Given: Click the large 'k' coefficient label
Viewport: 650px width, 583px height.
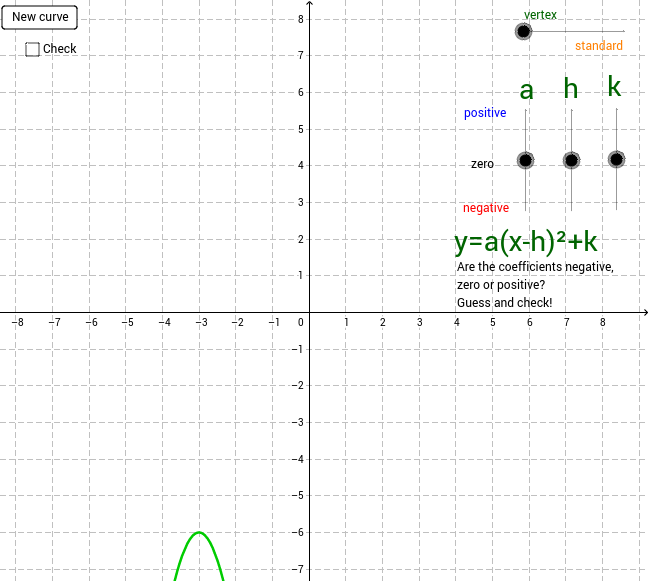Looking at the screenshot, I should 614,86.
